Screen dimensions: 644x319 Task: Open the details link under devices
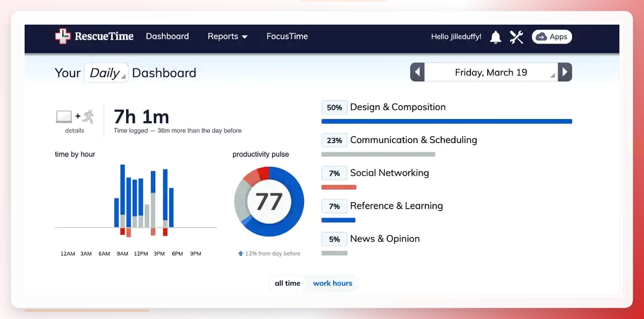(75, 131)
